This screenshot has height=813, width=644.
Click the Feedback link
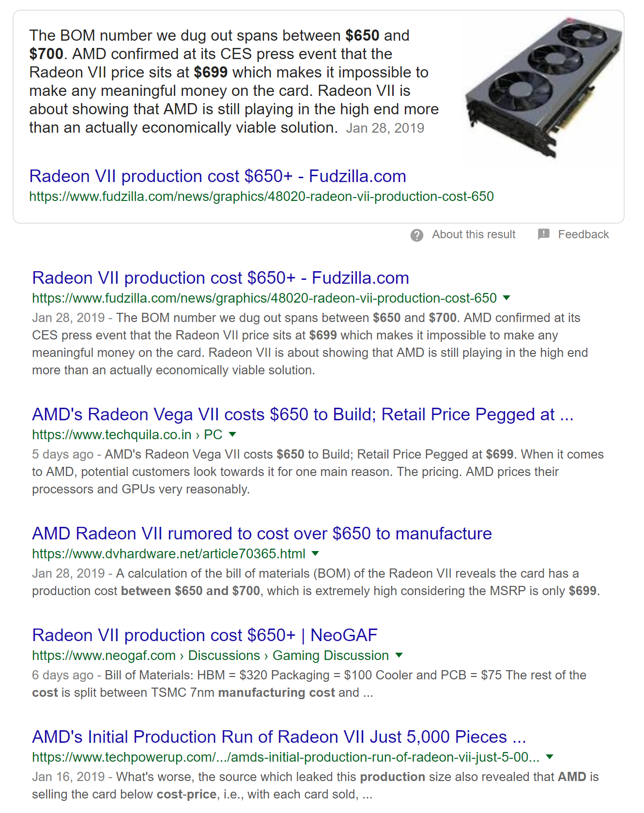[583, 234]
